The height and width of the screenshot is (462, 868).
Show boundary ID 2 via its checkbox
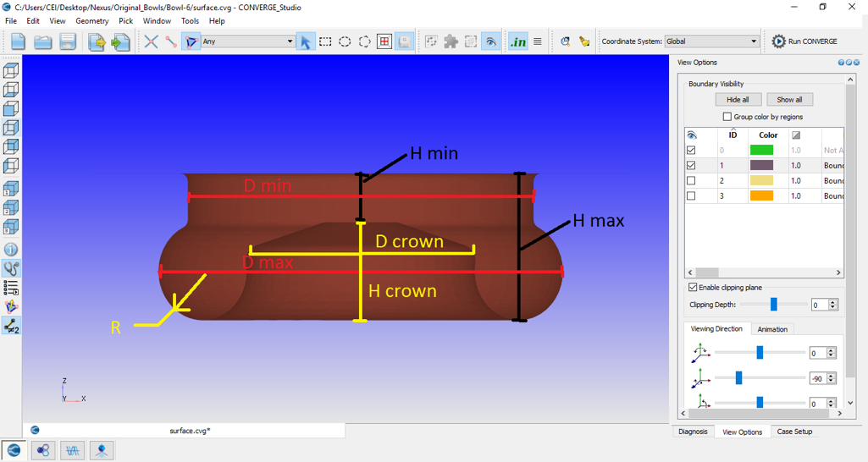[691, 180]
